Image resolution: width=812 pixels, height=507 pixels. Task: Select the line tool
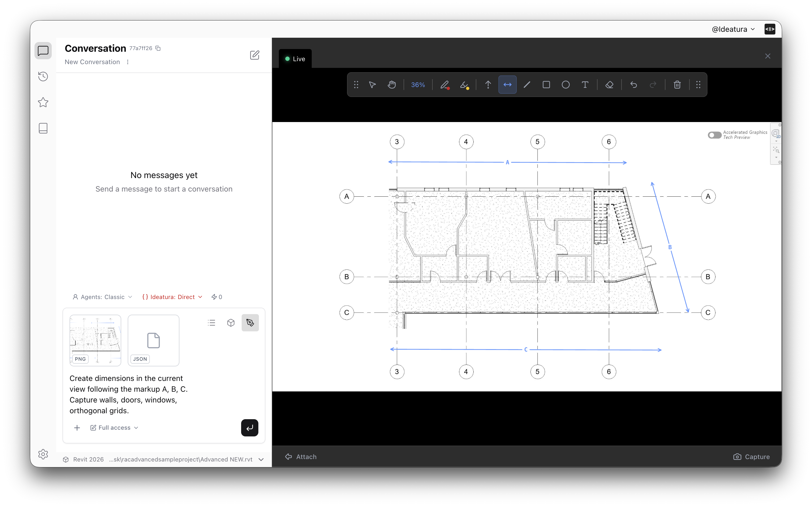527,85
